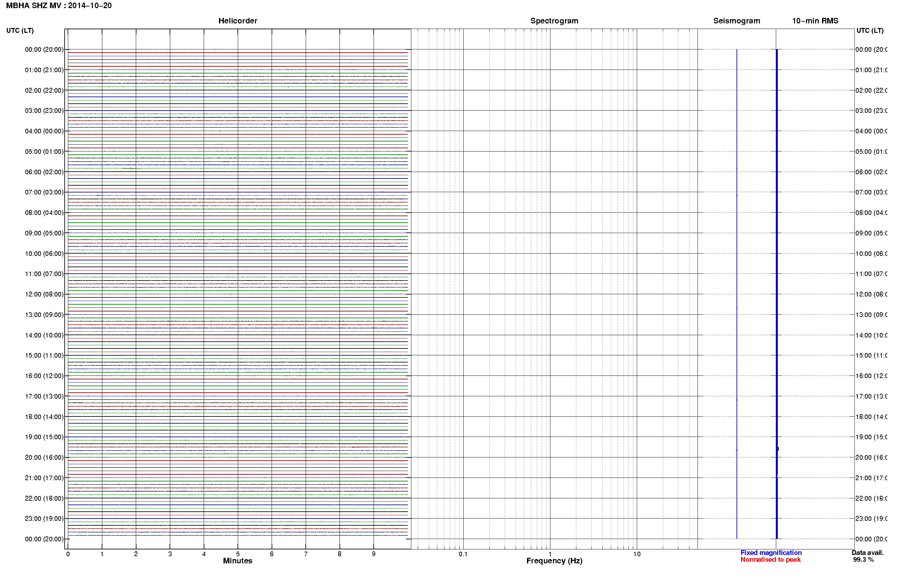Image resolution: width=924 pixels, height=578 pixels.
Task: Click left axis label '01:00 (21:00)'
Action: 44,70
